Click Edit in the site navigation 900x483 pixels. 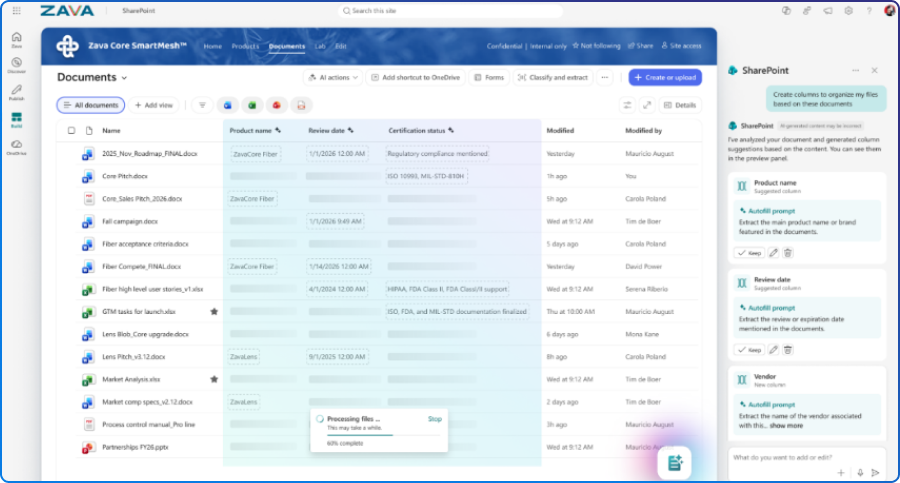coord(341,46)
